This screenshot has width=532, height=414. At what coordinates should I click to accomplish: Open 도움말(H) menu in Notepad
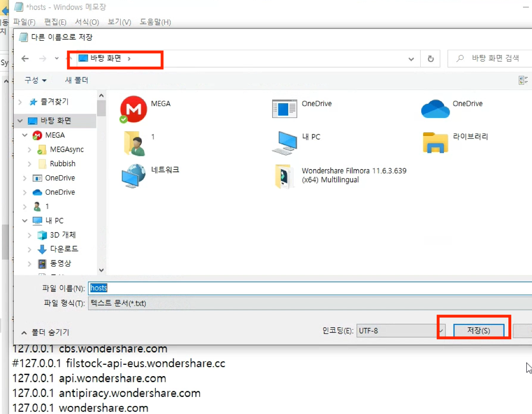(x=155, y=22)
